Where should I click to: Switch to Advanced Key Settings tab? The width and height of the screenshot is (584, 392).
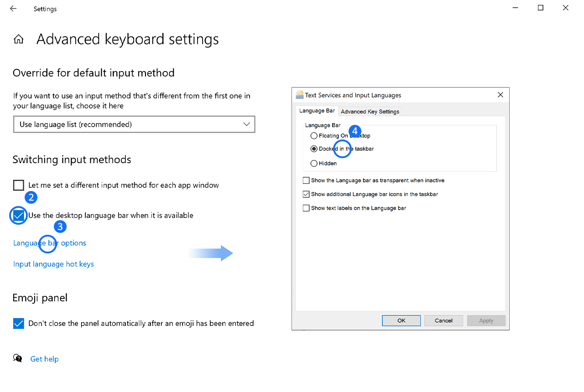click(370, 112)
